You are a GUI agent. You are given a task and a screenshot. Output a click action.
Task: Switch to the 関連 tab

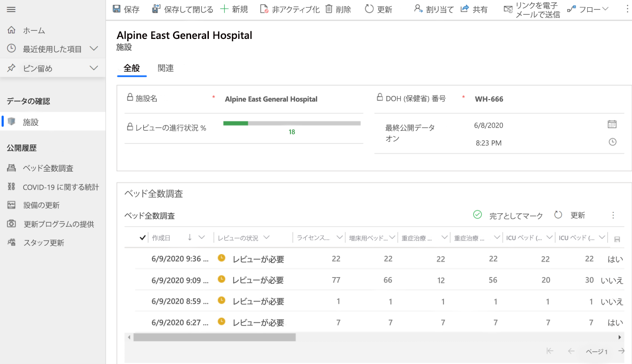(166, 68)
